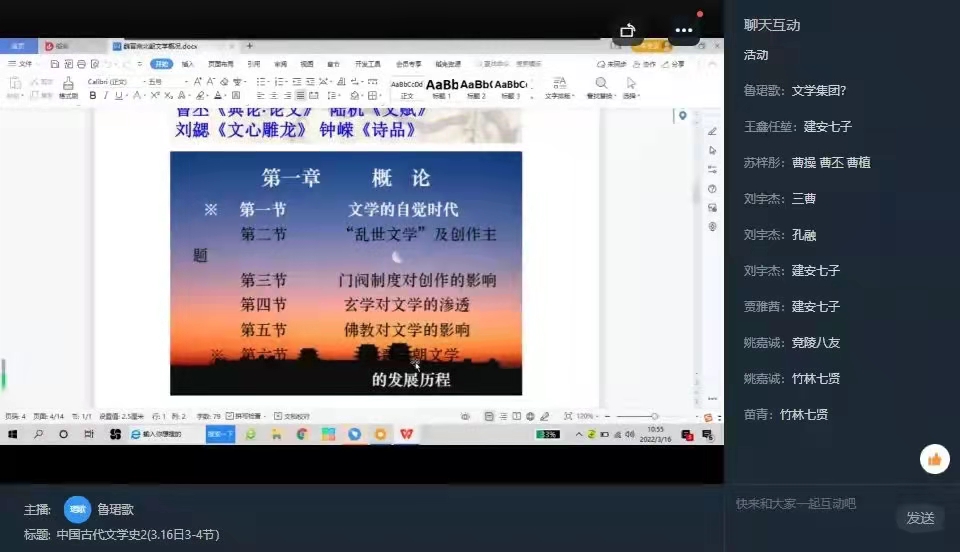Switch to the docx document tab
Image resolution: width=960 pixels, height=552 pixels.
coord(172,46)
